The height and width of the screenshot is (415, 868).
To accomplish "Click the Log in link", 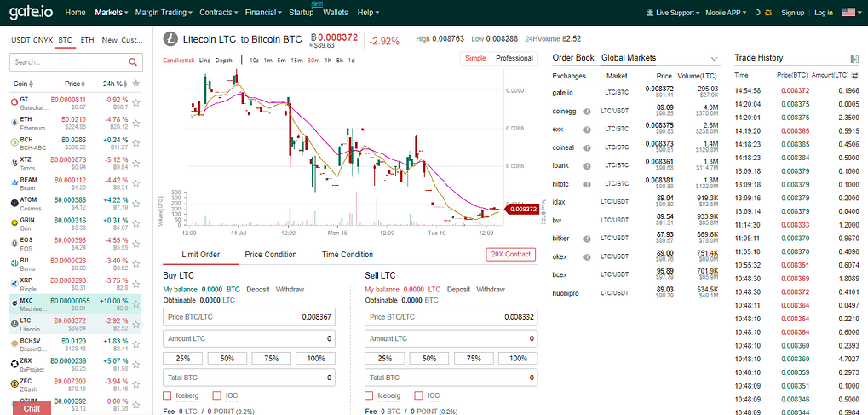I will [x=823, y=13].
